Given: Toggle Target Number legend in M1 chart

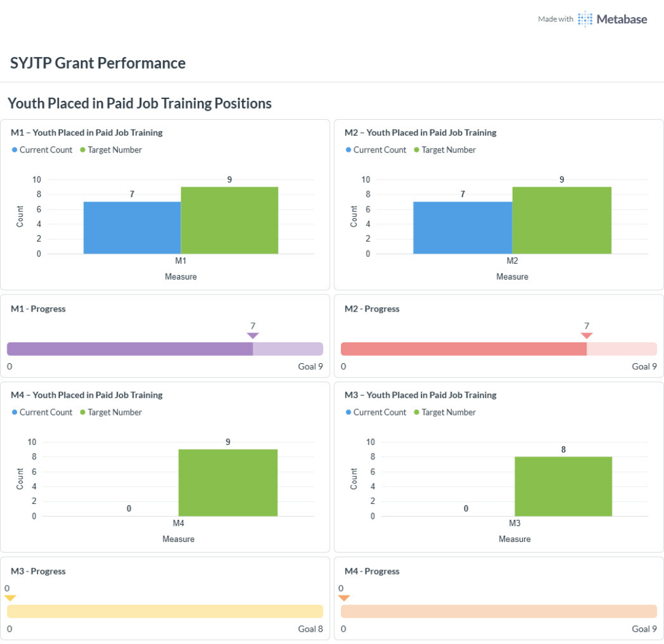Looking at the screenshot, I should 111,150.
